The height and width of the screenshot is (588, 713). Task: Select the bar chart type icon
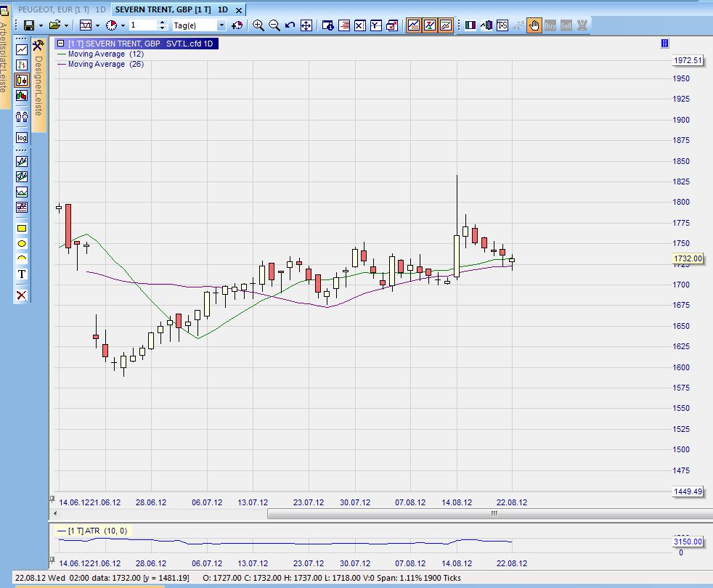click(x=22, y=65)
